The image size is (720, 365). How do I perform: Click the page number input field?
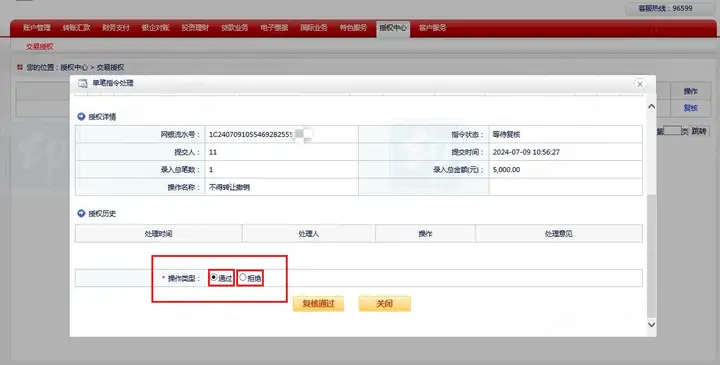coord(672,131)
